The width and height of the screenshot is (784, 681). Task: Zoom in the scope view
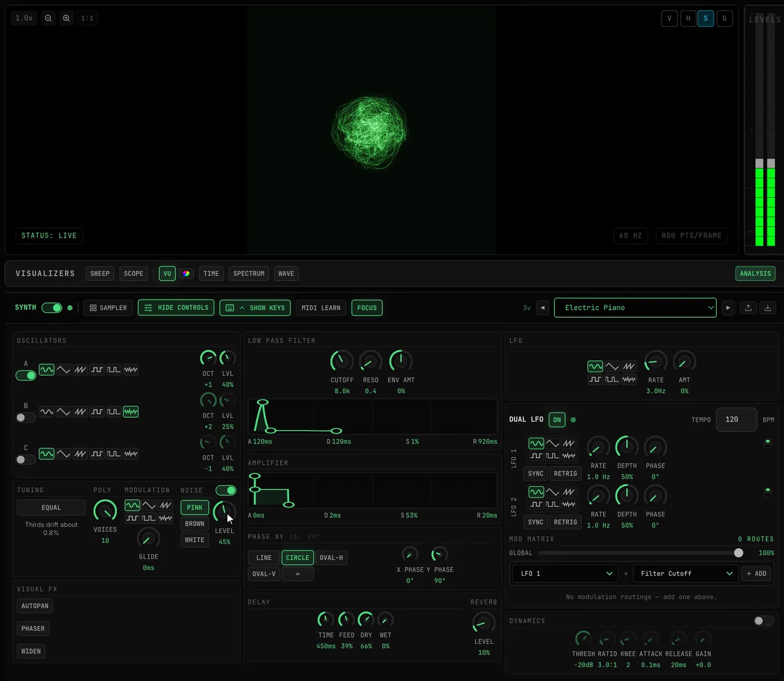coord(66,18)
